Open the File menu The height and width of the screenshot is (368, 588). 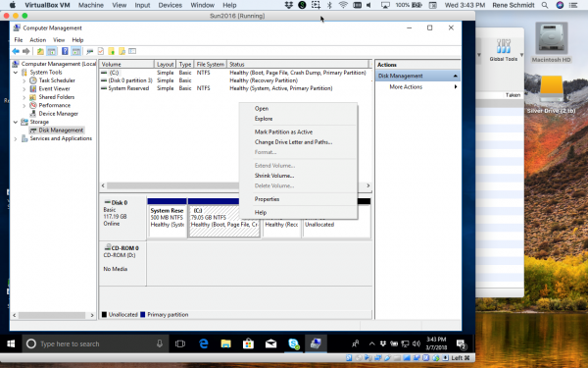(19, 40)
